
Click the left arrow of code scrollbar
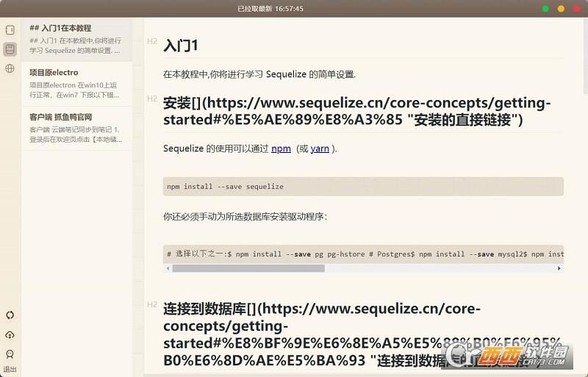[x=168, y=268]
